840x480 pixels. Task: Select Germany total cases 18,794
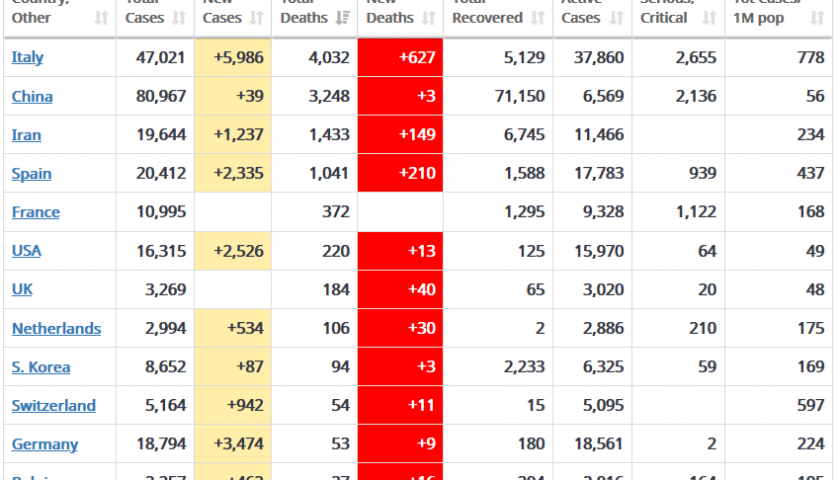click(x=161, y=444)
